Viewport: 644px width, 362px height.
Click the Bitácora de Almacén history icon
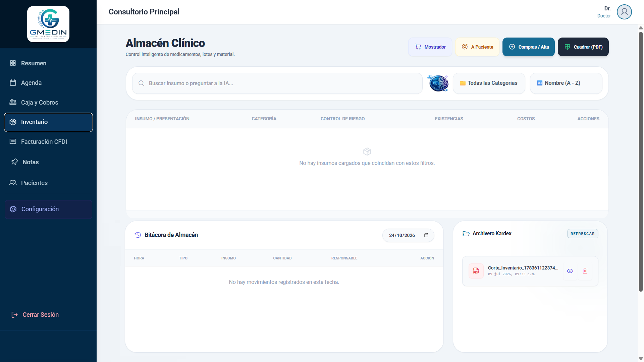[138, 235]
